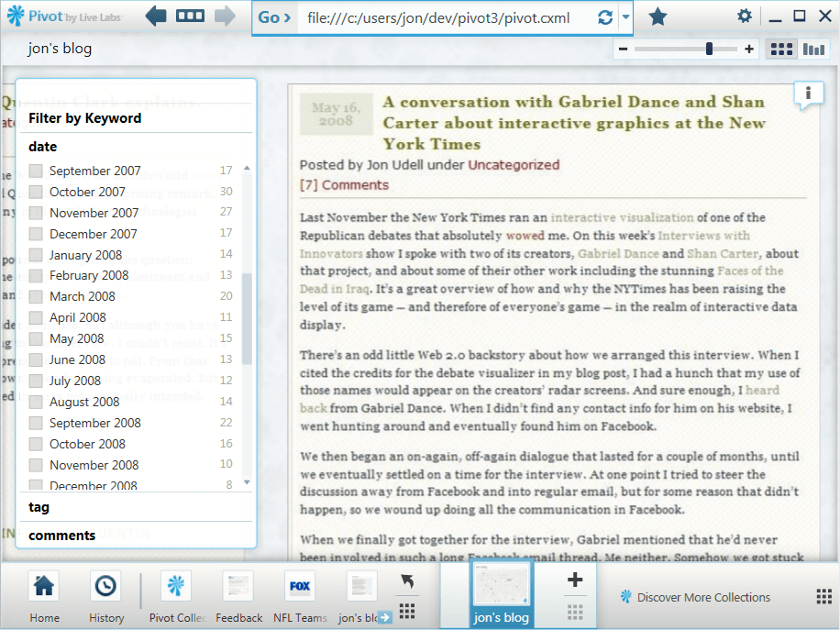
Task: Click the zoom slider handle
Action: click(x=709, y=50)
